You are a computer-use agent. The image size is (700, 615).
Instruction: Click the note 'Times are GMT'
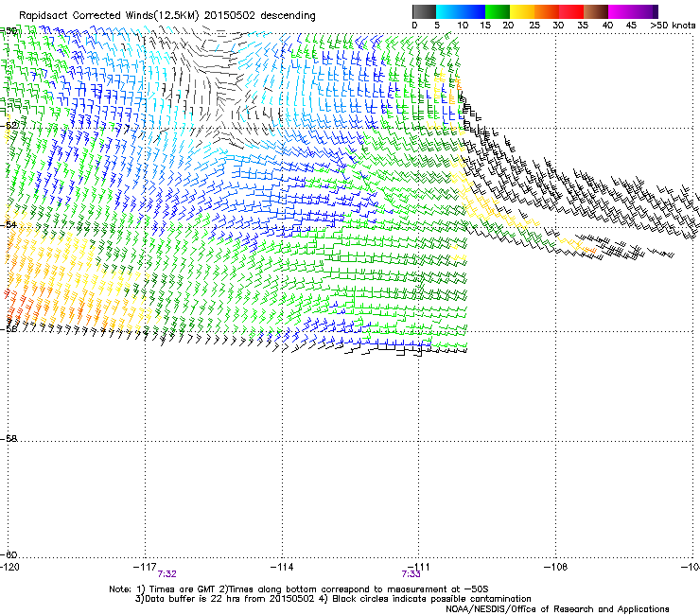click(183, 589)
